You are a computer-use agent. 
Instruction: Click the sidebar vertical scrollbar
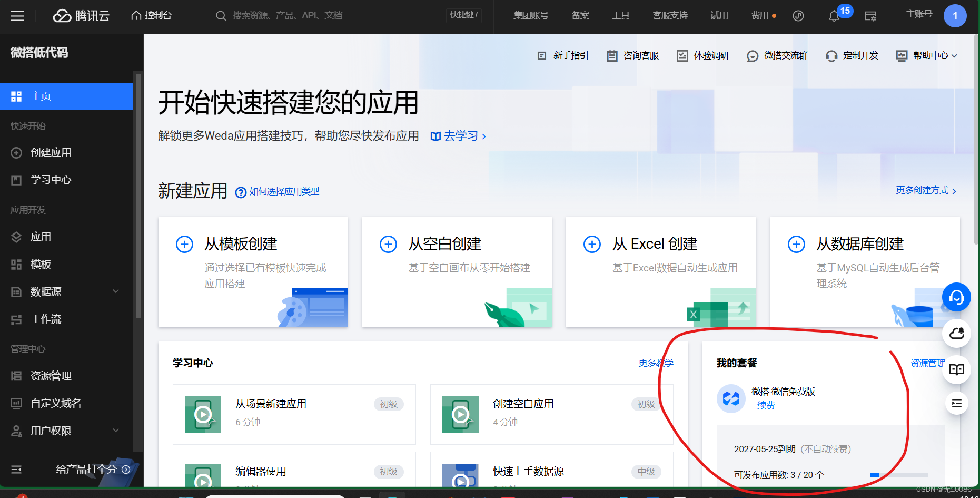(x=138, y=196)
